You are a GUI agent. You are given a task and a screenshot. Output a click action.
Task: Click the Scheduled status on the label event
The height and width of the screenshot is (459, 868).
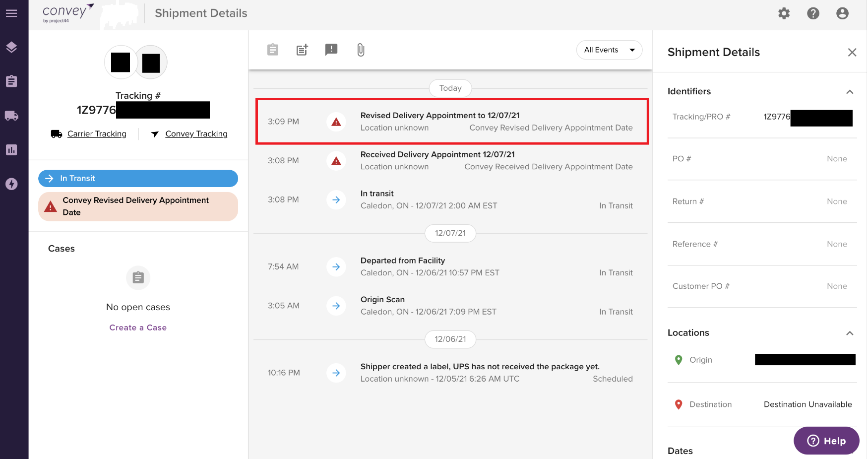[x=613, y=379]
